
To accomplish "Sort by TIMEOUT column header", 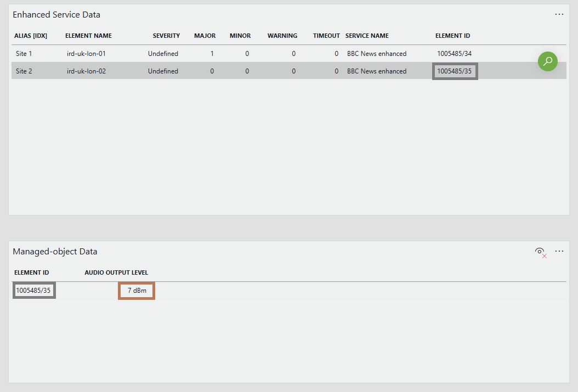I will point(326,36).
